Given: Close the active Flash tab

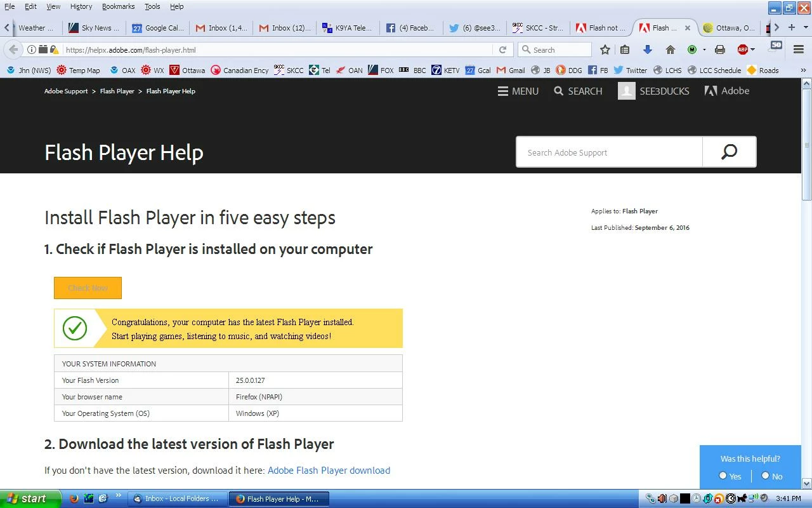Looking at the screenshot, I should (x=687, y=28).
